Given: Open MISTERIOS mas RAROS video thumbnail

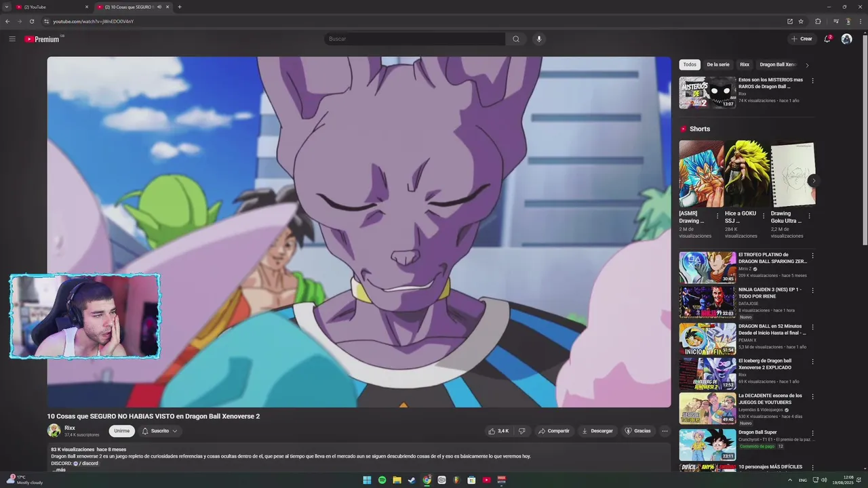Looking at the screenshot, I should coord(707,92).
